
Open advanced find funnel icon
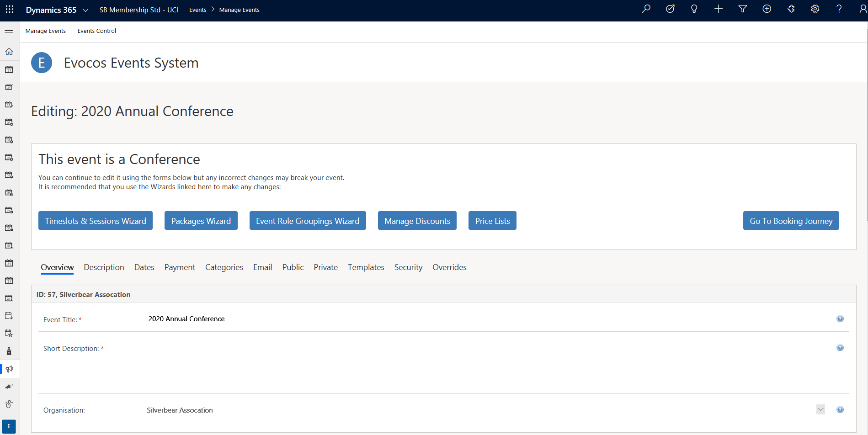[743, 9]
